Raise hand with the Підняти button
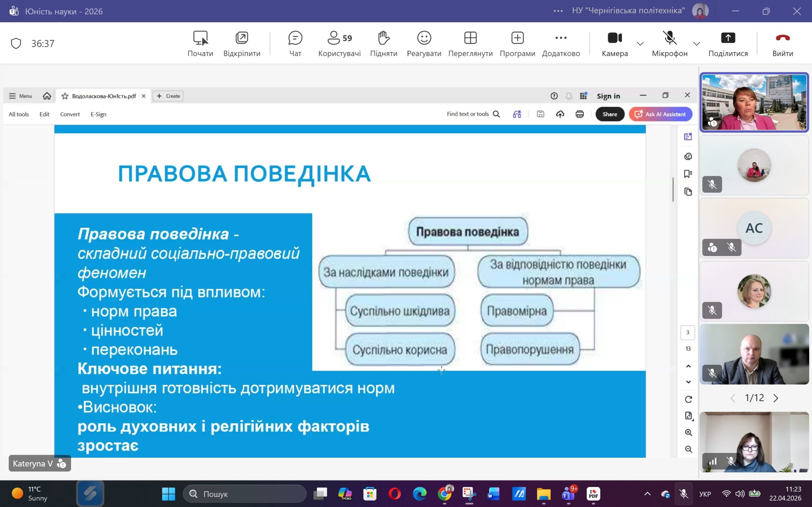This screenshot has width=812, height=507. [x=383, y=44]
